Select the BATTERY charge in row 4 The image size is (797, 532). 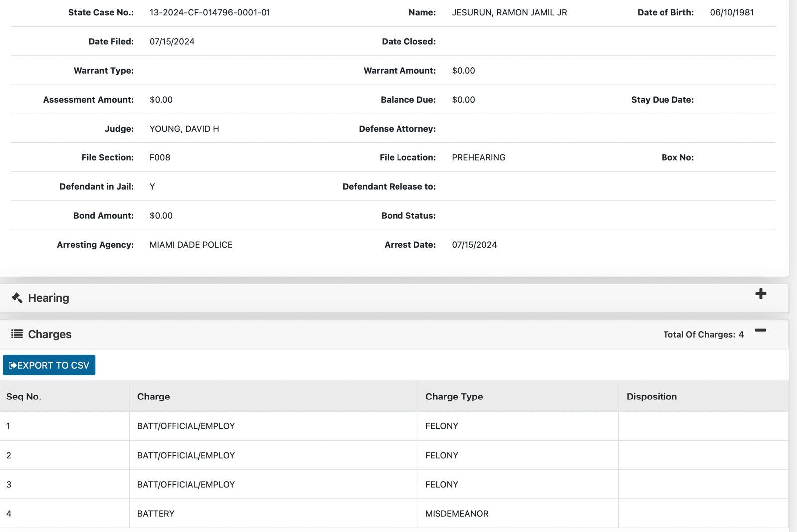pyautogui.click(x=156, y=514)
